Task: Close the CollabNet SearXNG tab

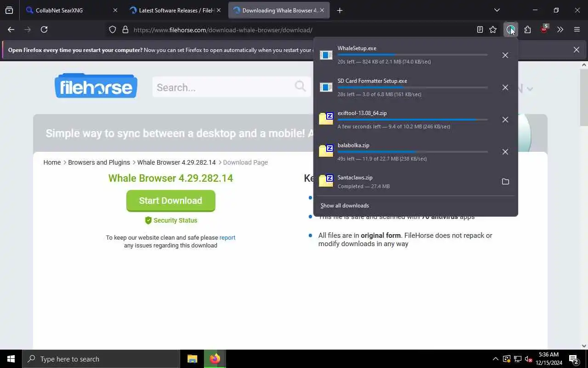Action: coord(115,10)
